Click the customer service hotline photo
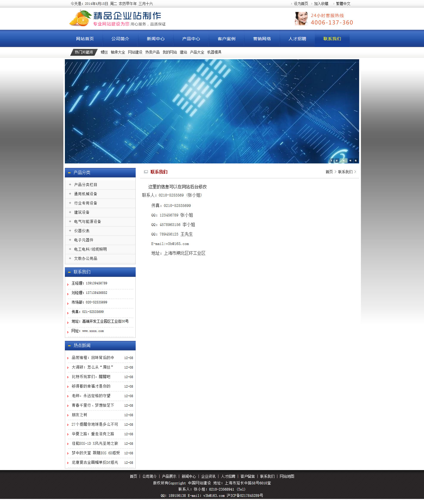The image size is (424, 504). pyautogui.click(x=301, y=18)
